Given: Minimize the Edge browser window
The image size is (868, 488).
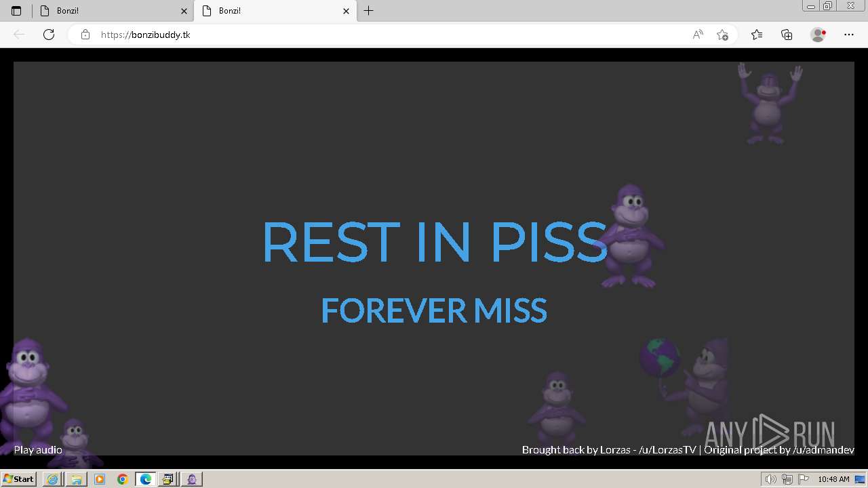Looking at the screenshot, I should [x=811, y=6].
